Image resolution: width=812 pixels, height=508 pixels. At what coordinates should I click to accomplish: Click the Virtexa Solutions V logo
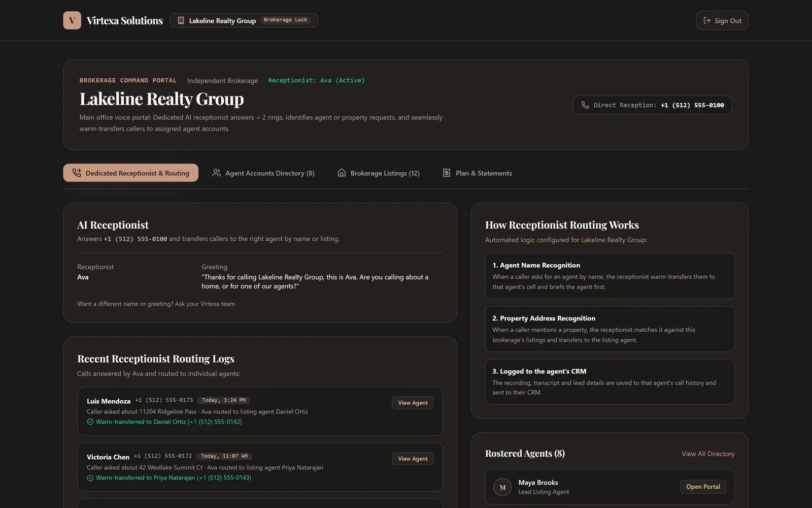click(72, 20)
